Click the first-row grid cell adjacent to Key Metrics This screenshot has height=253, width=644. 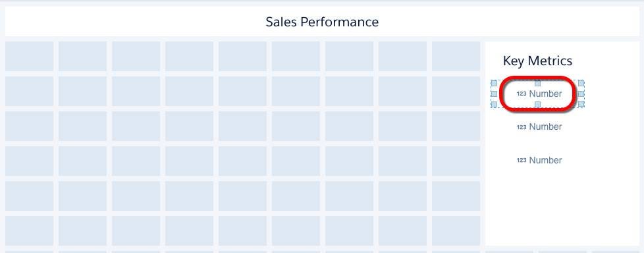pos(456,56)
